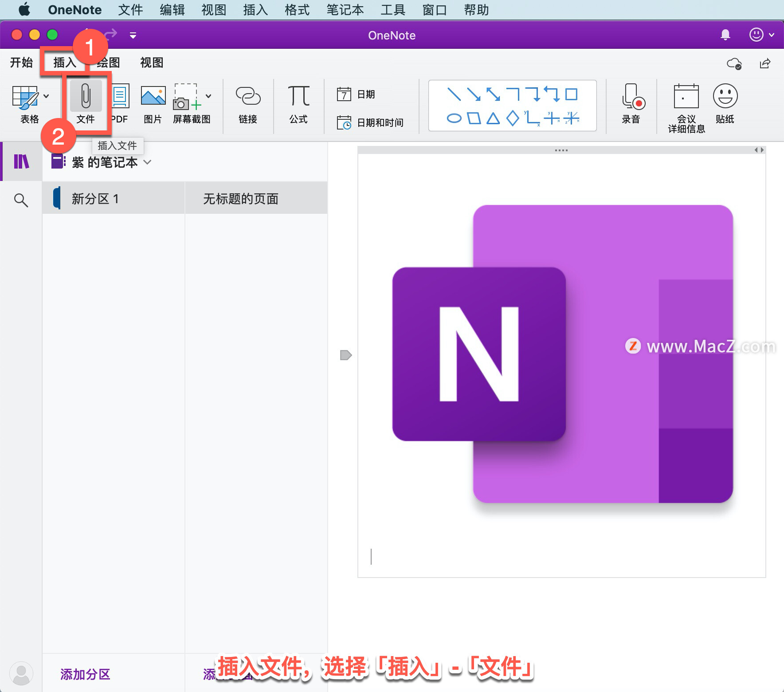Screen dimensions: 784x692
Task: Open the 贴纸 stickers picker
Action: coord(725,103)
